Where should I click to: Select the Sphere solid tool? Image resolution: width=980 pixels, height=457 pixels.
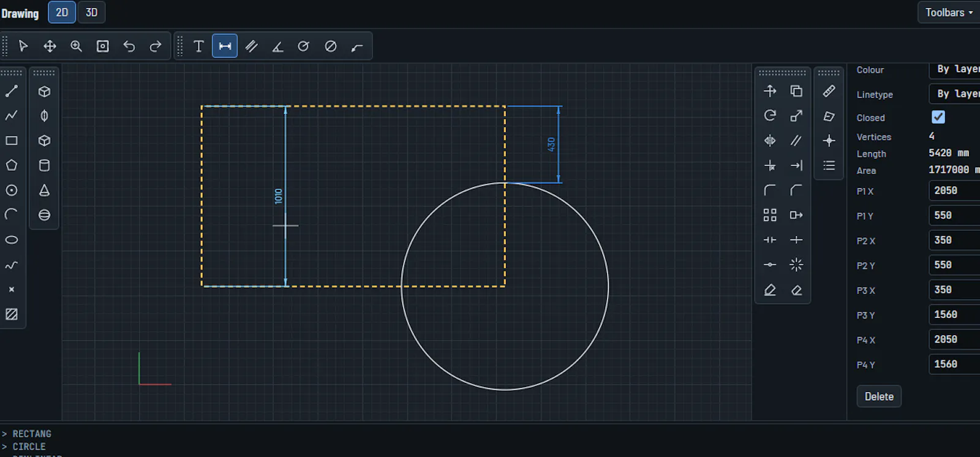44,215
